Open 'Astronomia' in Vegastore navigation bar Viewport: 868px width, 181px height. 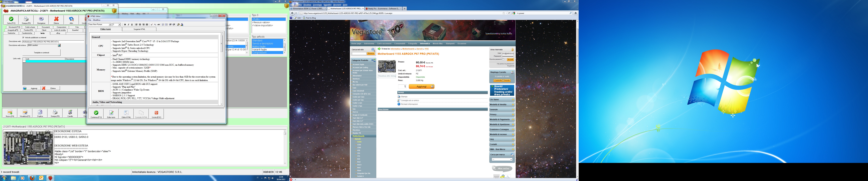pos(369,43)
